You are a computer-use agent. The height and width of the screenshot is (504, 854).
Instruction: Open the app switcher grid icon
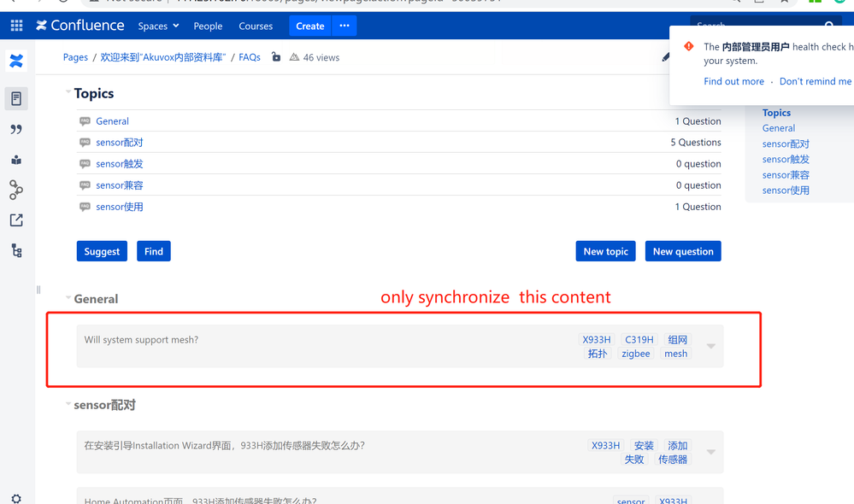point(15,26)
